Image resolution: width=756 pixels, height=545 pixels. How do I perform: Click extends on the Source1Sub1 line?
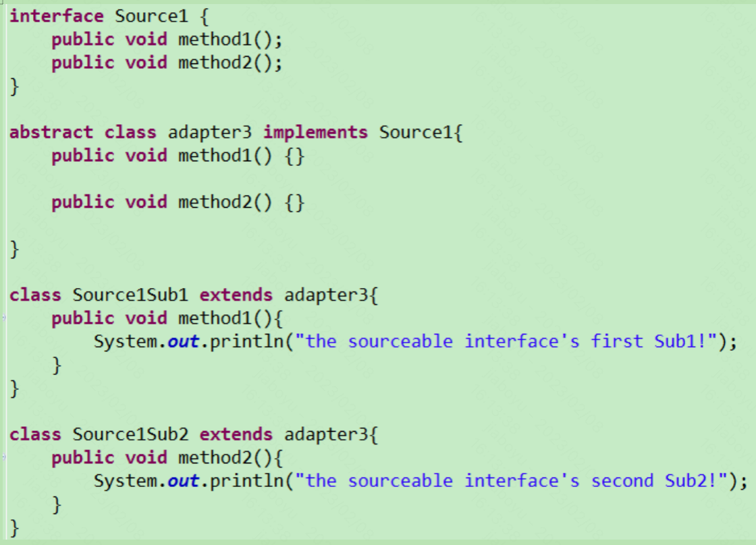[236, 295]
